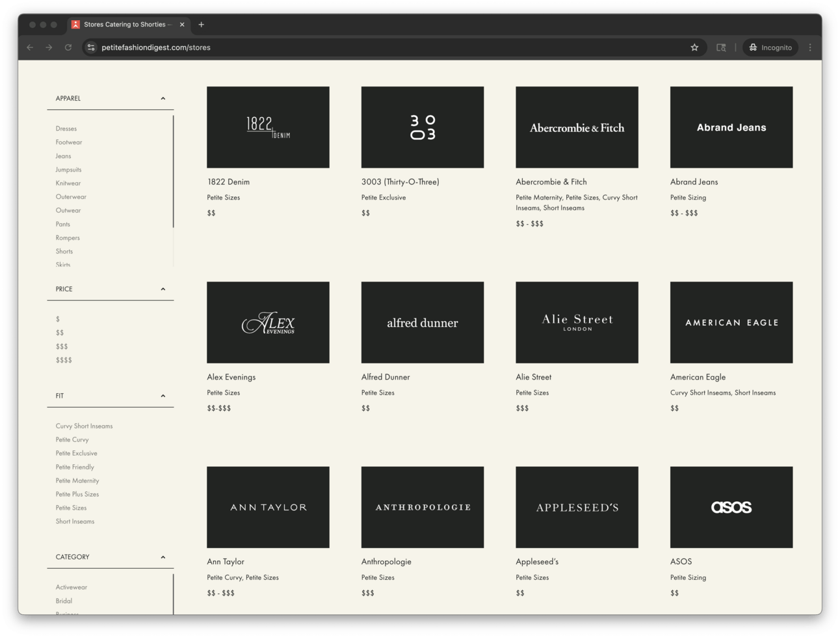The image size is (840, 637).
Task: Close the Stores Catering to Shorties tab
Action: click(182, 25)
